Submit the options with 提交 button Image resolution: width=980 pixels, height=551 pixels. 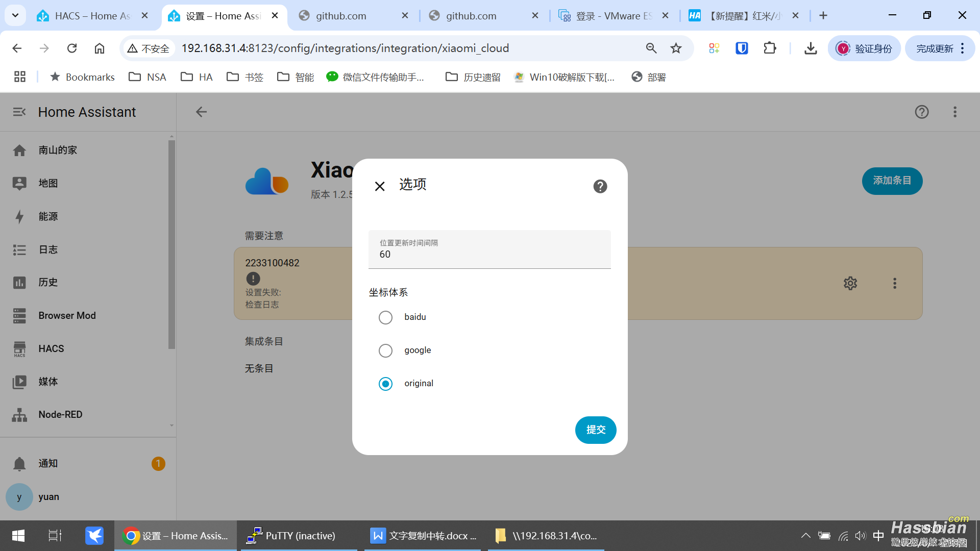pyautogui.click(x=596, y=430)
